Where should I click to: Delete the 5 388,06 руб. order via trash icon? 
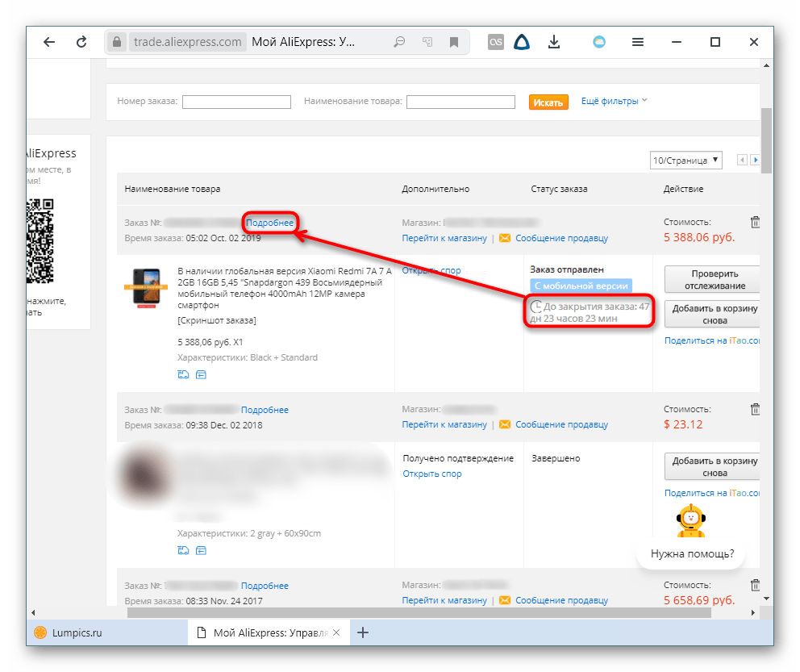(x=755, y=222)
